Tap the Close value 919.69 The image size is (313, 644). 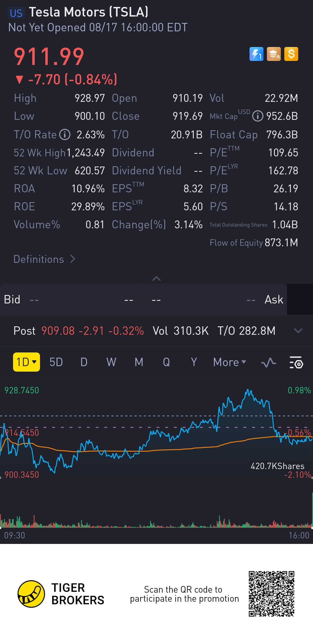[188, 116]
